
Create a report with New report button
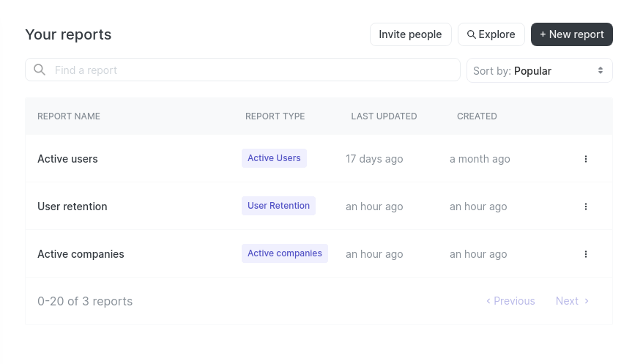[x=572, y=34]
